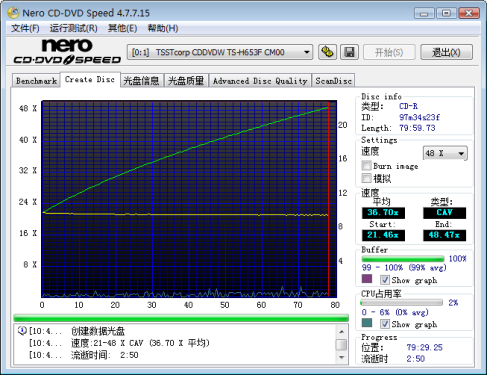487x375 pixels.
Task: Uncheck CPU usage Show graph checkbox
Action: [385, 324]
